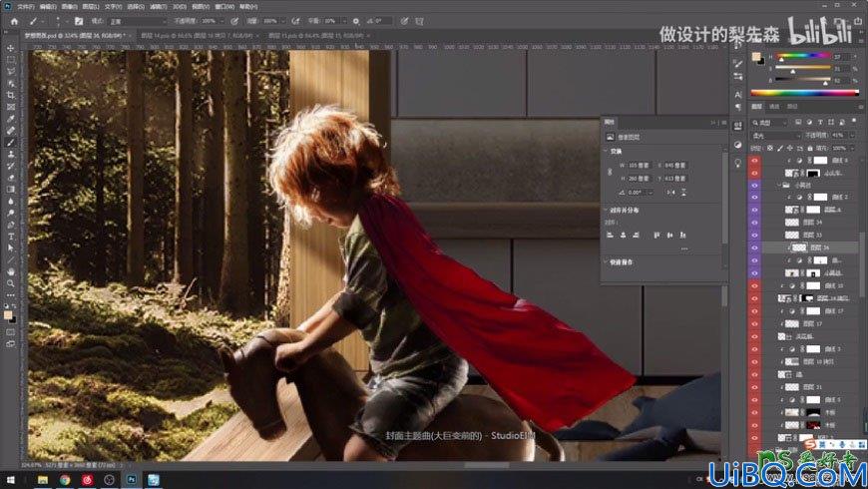Switch to the 路径 panel tab

pos(792,107)
